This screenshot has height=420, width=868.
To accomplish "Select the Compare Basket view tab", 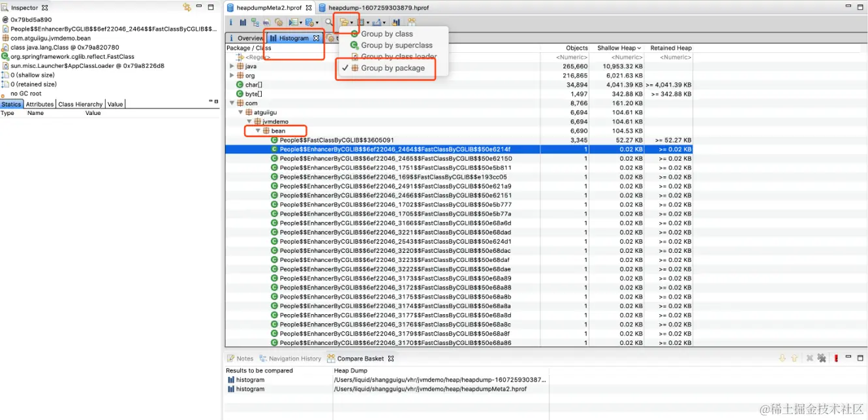I will pos(360,359).
